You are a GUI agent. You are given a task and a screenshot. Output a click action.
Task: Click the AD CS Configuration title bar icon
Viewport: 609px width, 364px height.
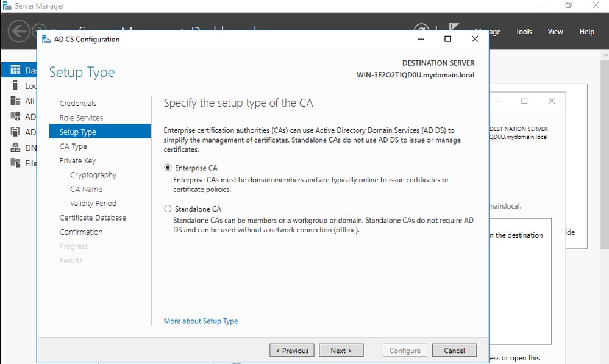[x=45, y=38]
